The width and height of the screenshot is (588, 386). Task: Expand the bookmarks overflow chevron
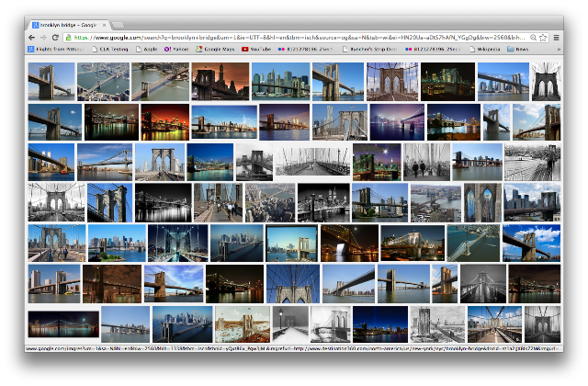pyautogui.click(x=559, y=49)
